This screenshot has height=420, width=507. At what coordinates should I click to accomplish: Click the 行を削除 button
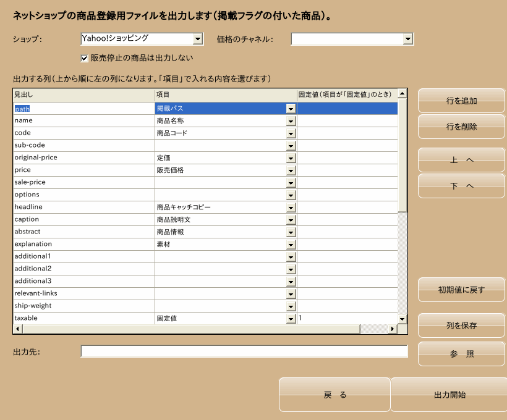[x=461, y=127]
